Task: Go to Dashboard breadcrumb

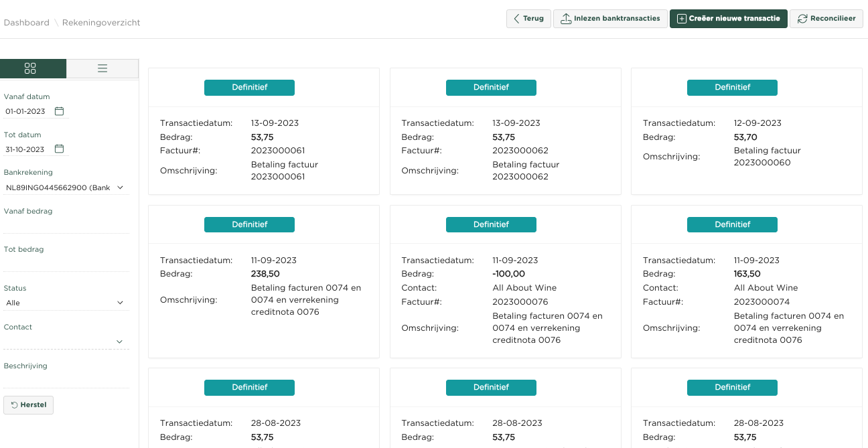Action: coord(27,23)
